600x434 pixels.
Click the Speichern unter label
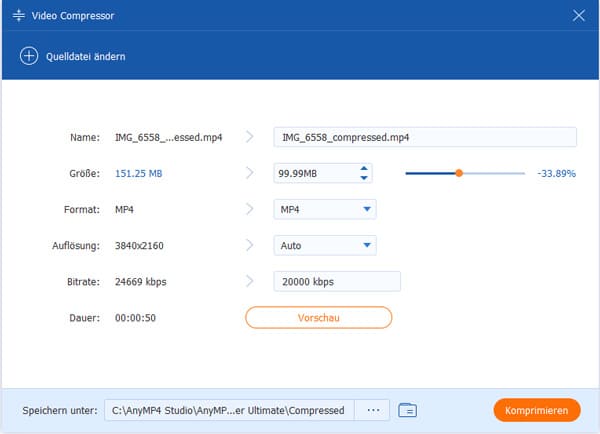(60, 411)
